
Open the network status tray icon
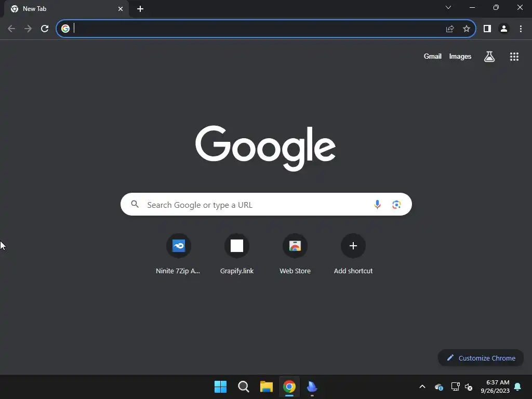(x=455, y=387)
